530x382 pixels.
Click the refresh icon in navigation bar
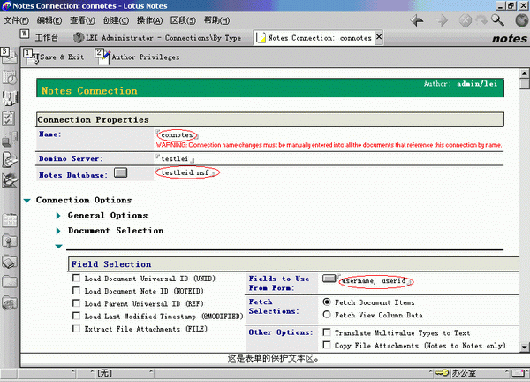pos(481,21)
